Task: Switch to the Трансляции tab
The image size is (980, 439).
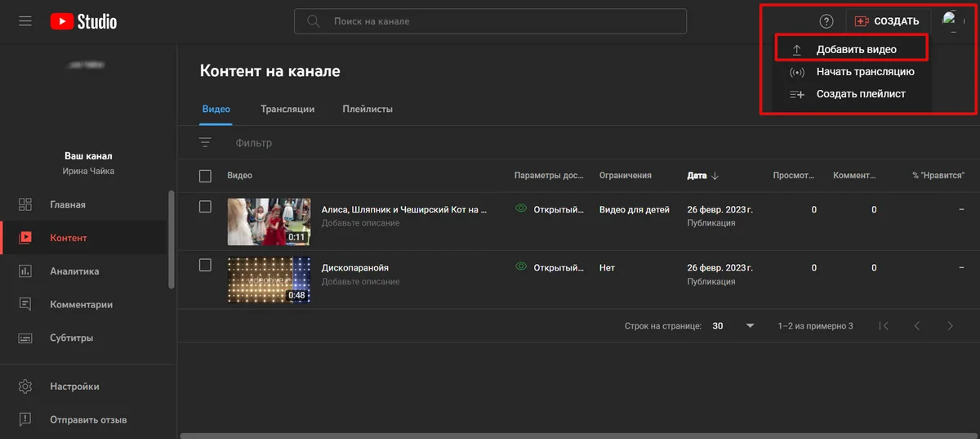Action: (x=287, y=109)
